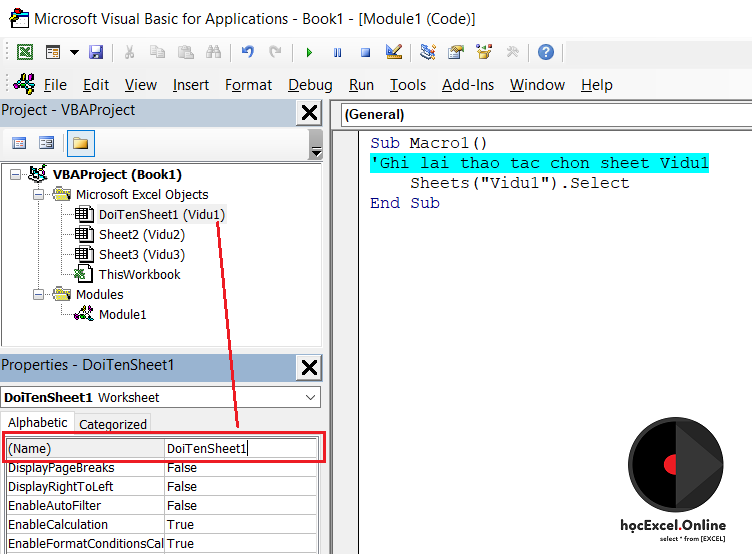Open the Edit menu
752x554 pixels.
pos(96,85)
